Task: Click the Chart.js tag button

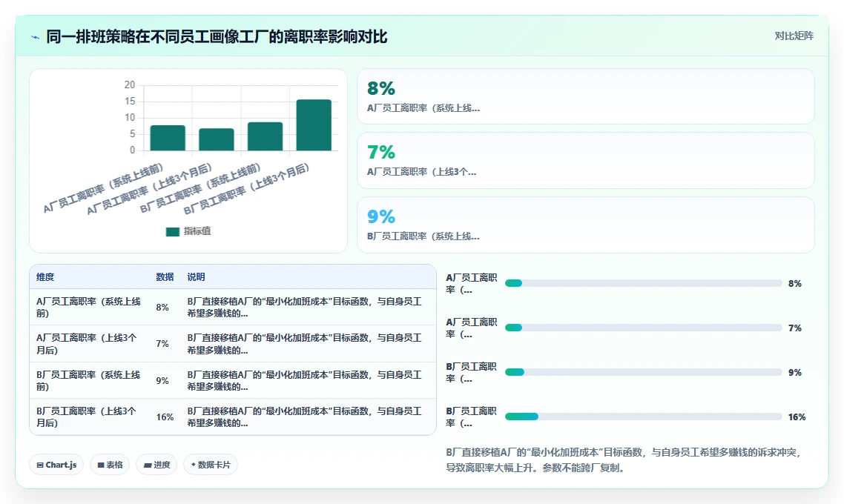Action: (x=56, y=465)
